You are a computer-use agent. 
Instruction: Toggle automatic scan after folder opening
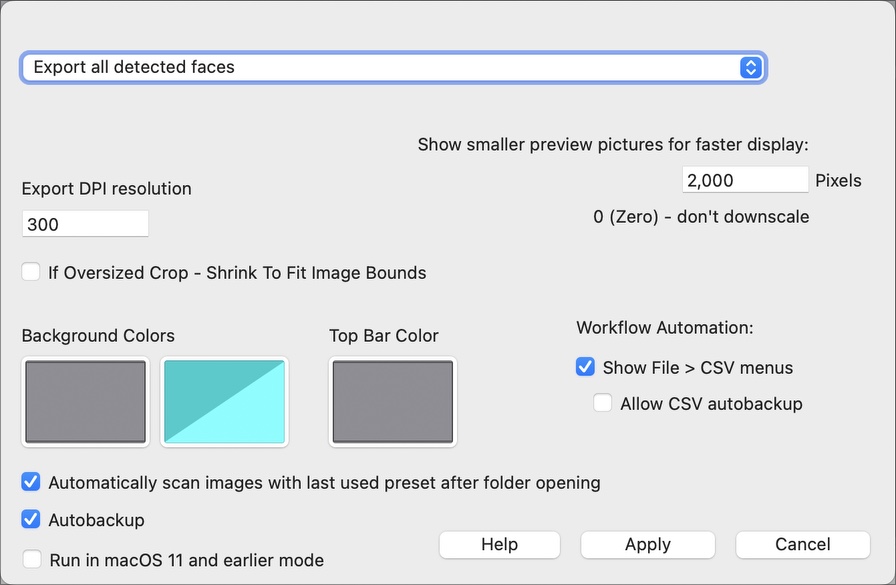(x=30, y=482)
